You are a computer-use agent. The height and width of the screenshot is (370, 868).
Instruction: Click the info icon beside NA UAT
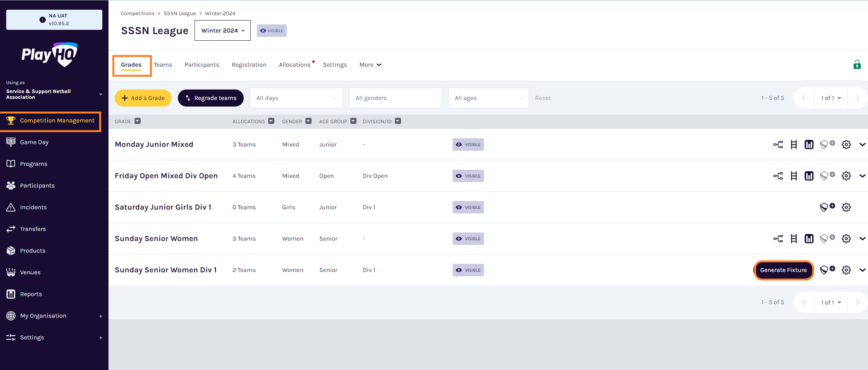pyautogui.click(x=43, y=20)
